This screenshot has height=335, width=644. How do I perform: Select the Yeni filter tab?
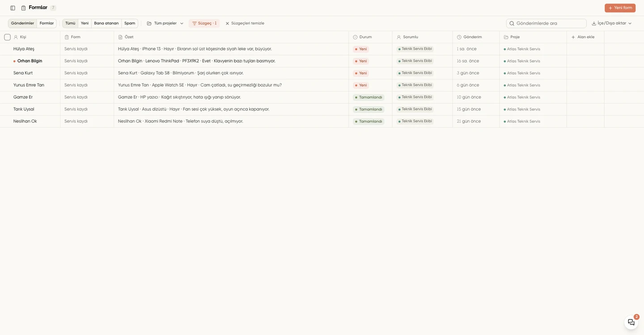(85, 23)
